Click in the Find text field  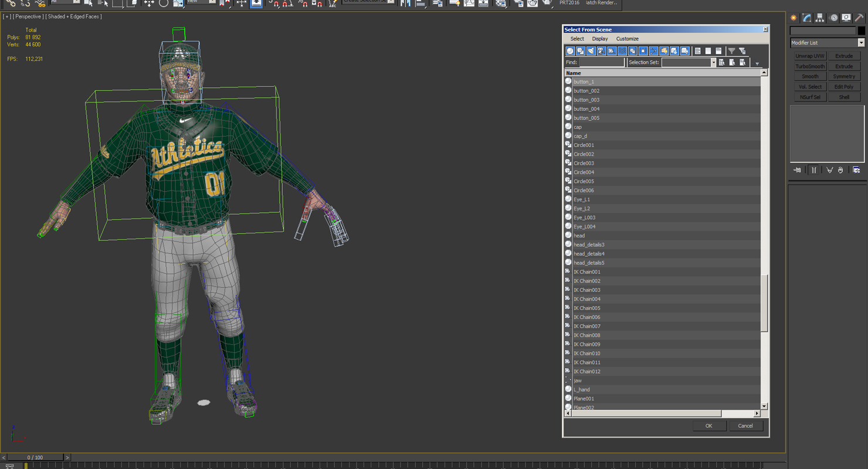point(602,62)
